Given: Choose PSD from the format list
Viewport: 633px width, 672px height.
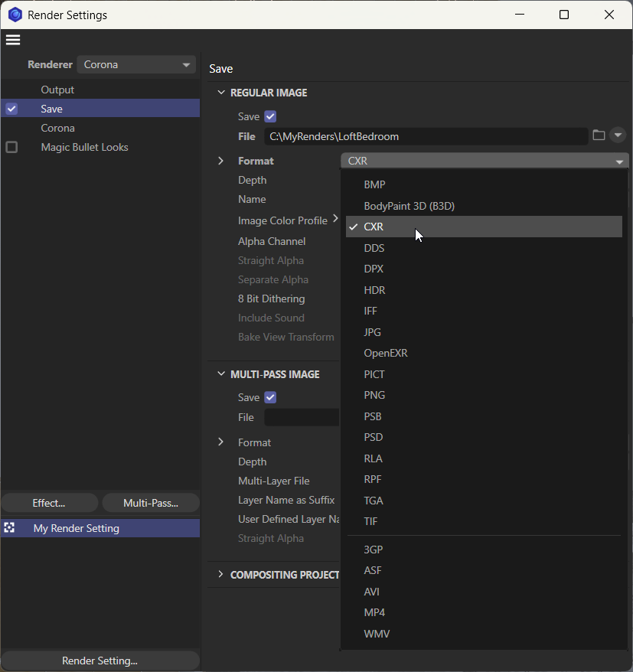Looking at the screenshot, I should [484, 437].
